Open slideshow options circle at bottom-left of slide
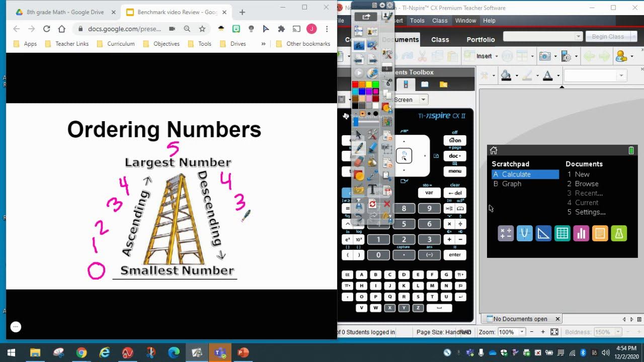The width and height of the screenshot is (644, 362). point(16,327)
